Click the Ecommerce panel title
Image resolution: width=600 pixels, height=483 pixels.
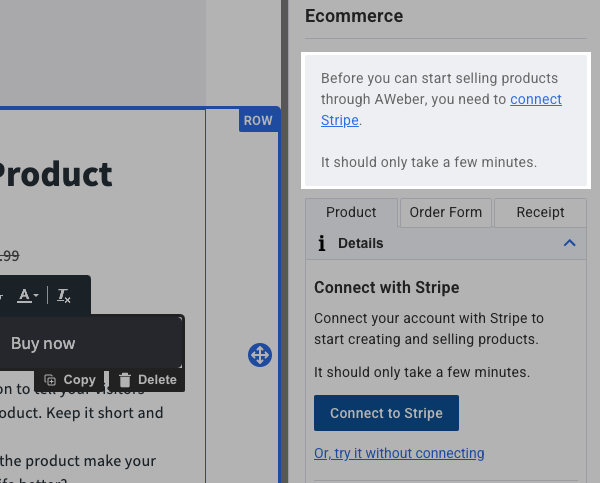click(x=354, y=16)
